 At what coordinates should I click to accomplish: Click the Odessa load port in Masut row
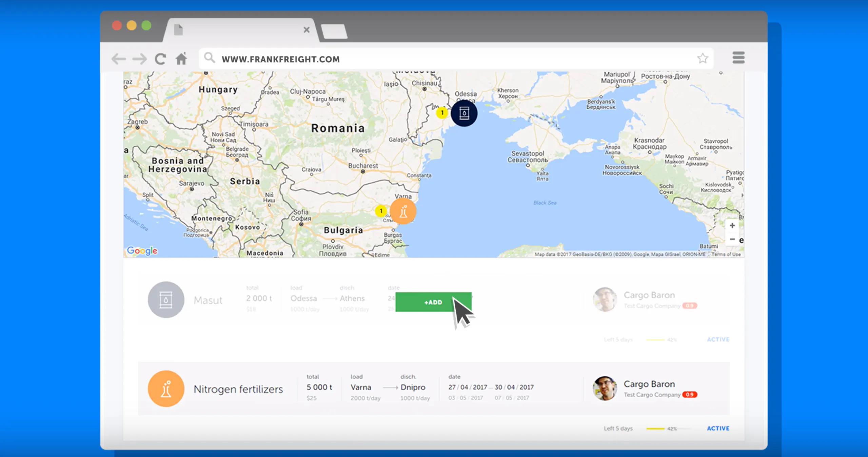(303, 298)
